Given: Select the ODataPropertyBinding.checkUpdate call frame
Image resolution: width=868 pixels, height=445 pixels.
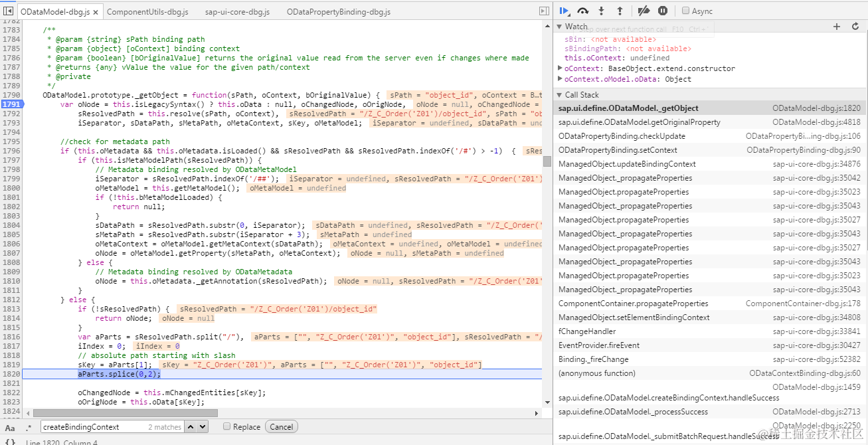Looking at the screenshot, I should (710, 136).
